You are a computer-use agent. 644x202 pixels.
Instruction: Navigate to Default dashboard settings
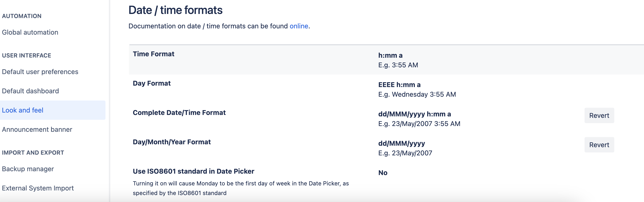point(30,91)
